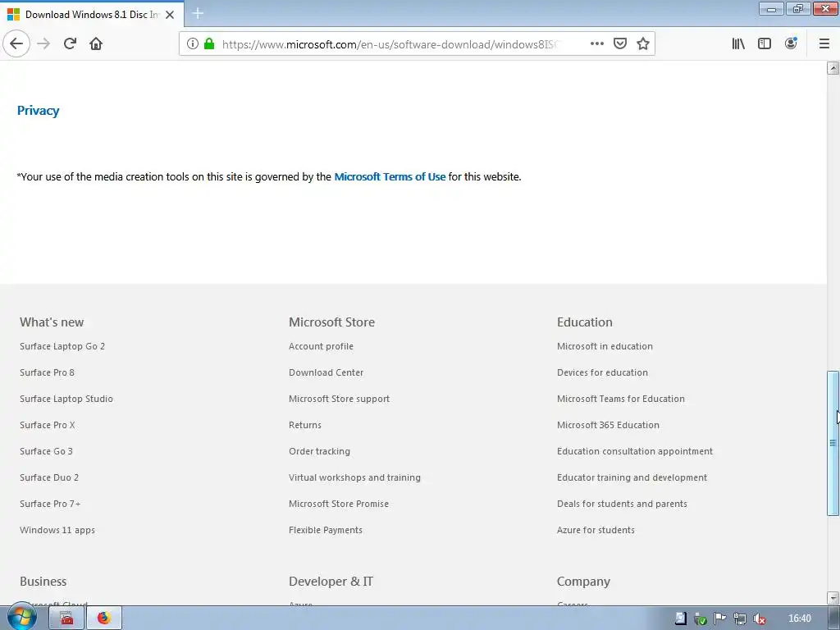Click scrollbar down arrow
Image resolution: width=840 pixels, height=630 pixels.
pos(833,597)
